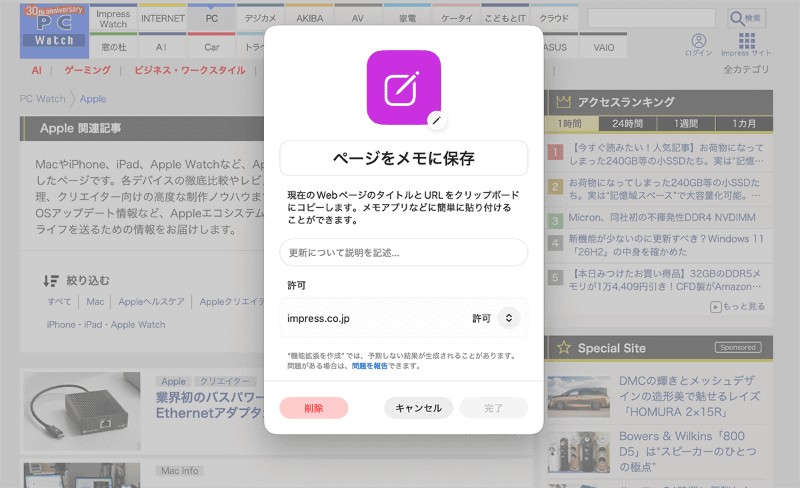Open DMCの輝きとメッシュデザイン article link
Viewport: 800px width, 488px height.
689,396
